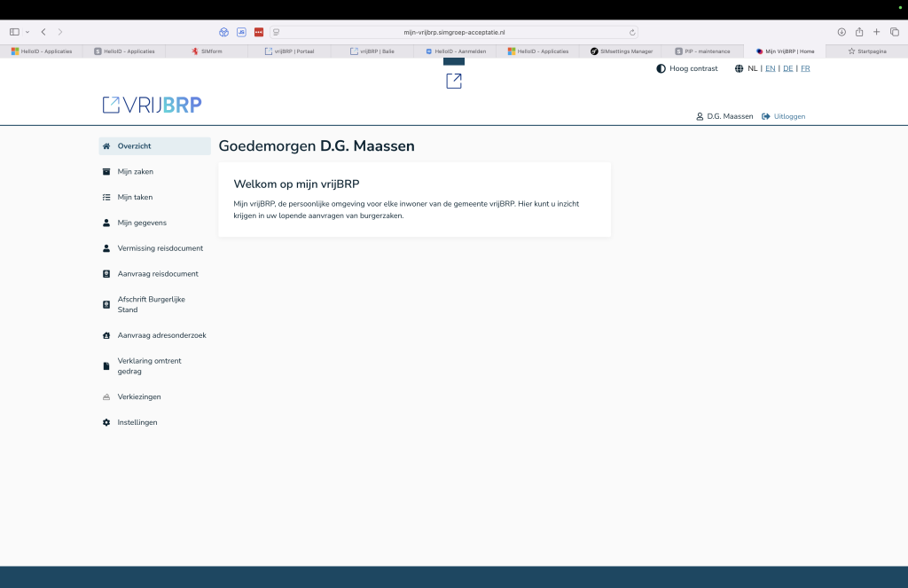
Task: Reload the page with the refresh icon
Action: tap(632, 32)
